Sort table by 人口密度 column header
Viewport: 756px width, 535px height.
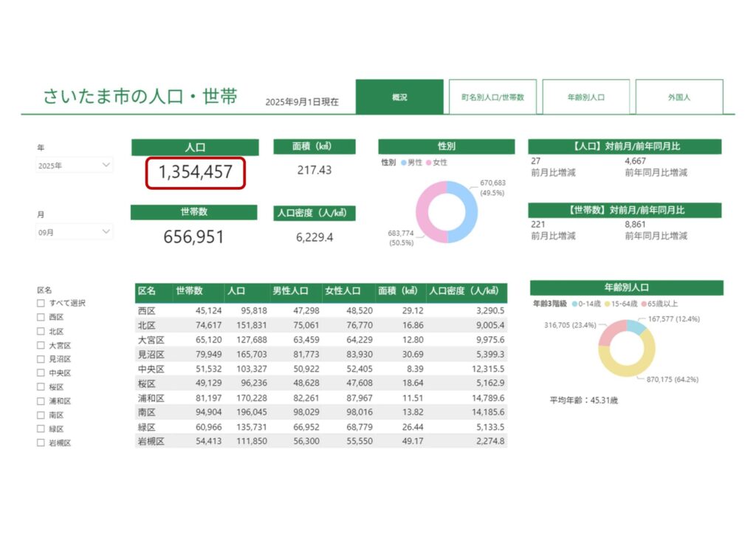[x=464, y=291]
